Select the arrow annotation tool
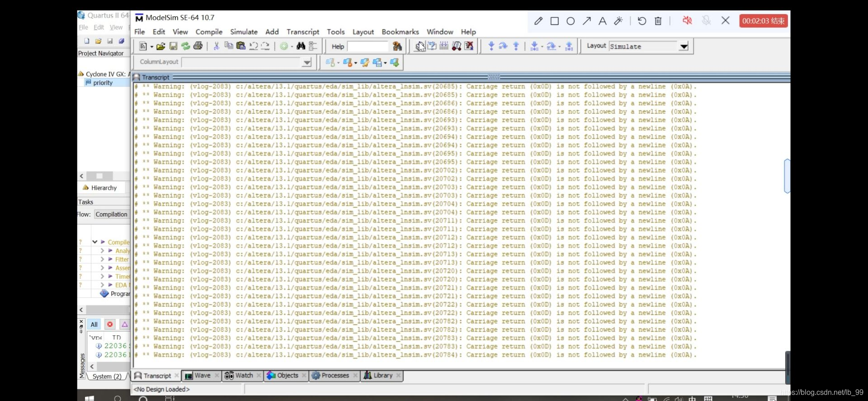 (x=587, y=21)
